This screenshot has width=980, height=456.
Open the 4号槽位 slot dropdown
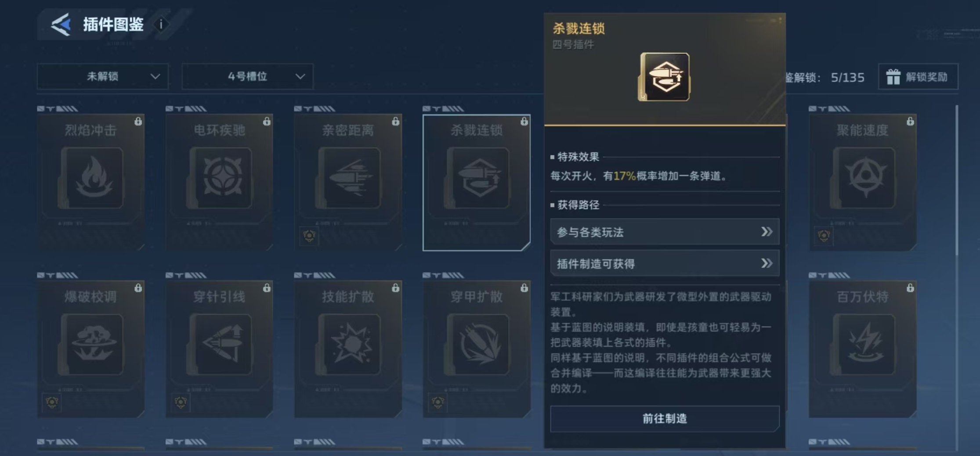[x=248, y=76]
